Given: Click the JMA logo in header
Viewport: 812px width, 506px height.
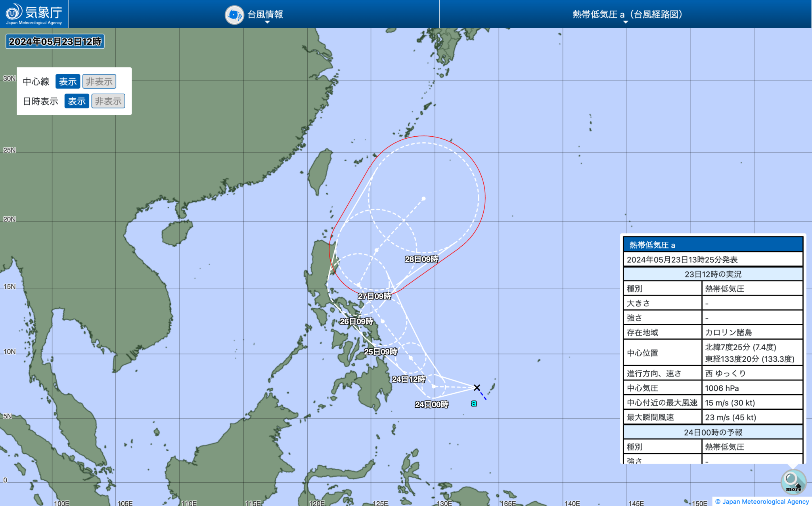Looking at the screenshot, I should click(34, 14).
